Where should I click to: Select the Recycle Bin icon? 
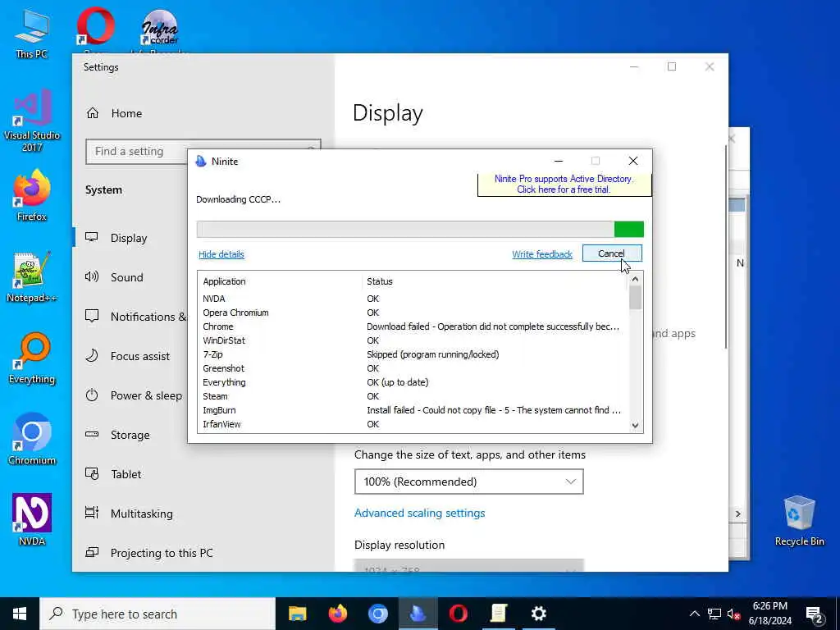[799, 521]
